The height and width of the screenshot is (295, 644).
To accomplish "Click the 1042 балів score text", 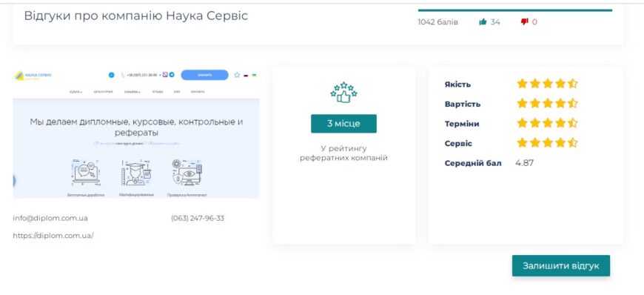I will pos(437,22).
